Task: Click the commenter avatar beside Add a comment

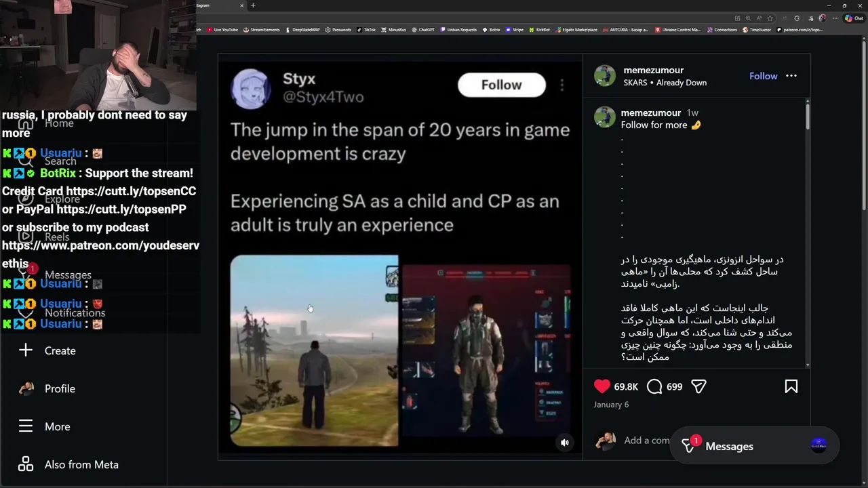Action: (605, 441)
